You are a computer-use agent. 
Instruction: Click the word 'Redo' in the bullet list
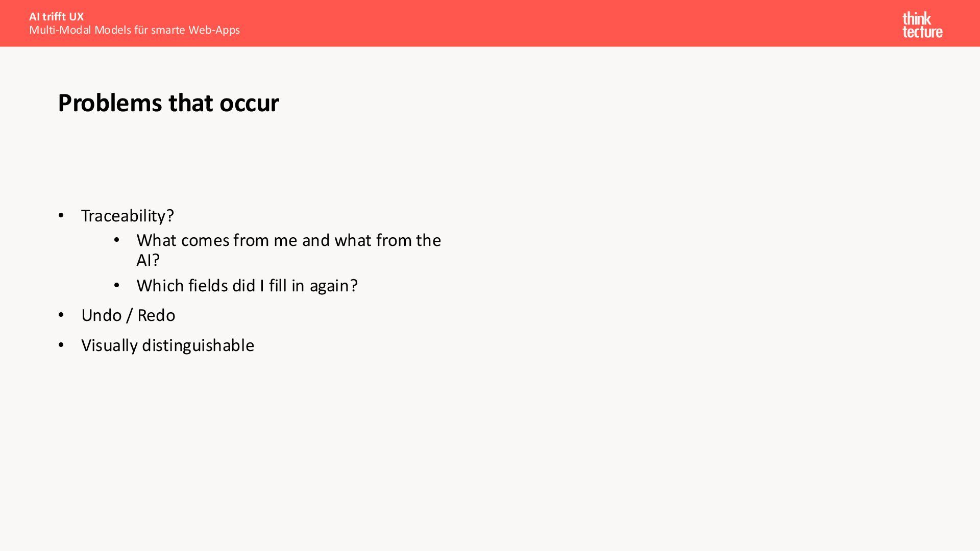point(156,315)
